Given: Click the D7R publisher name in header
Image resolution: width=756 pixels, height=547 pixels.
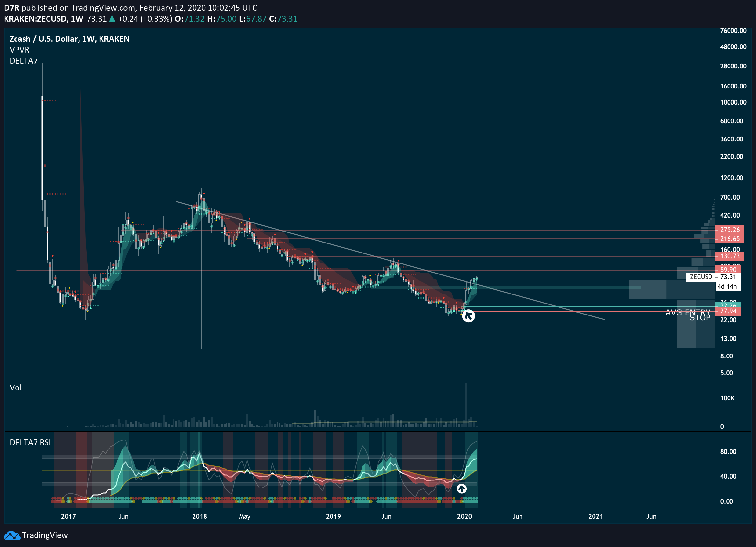Looking at the screenshot, I should point(12,8).
